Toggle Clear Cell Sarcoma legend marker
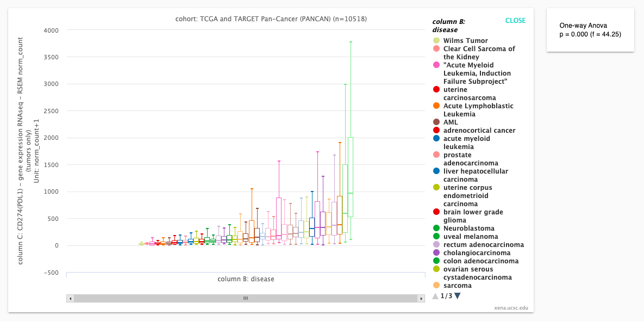 pyautogui.click(x=436, y=49)
